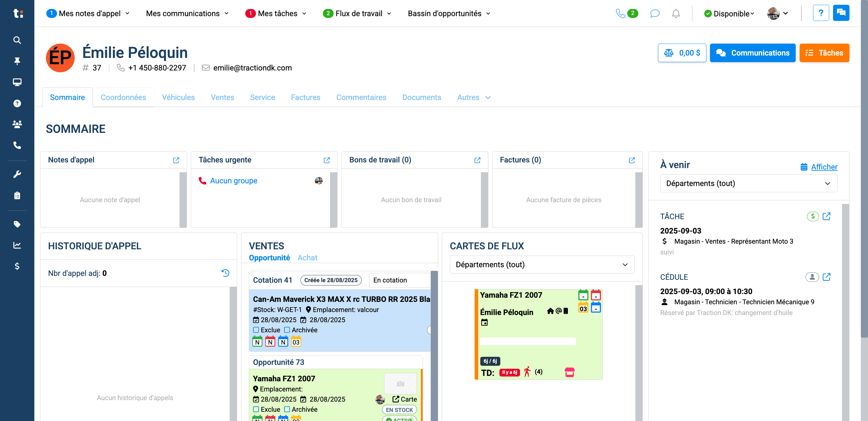Check Exclue on the Can-Am Maverick quote
Viewport: 868px width, 421px height.
coord(256,330)
